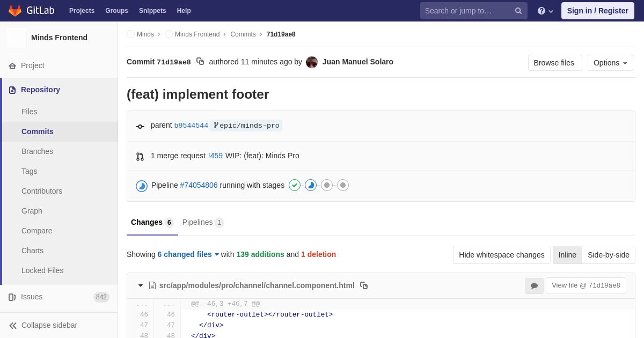Click the channel.component.html file path
This screenshot has height=338, width=644.
point(257,285)
